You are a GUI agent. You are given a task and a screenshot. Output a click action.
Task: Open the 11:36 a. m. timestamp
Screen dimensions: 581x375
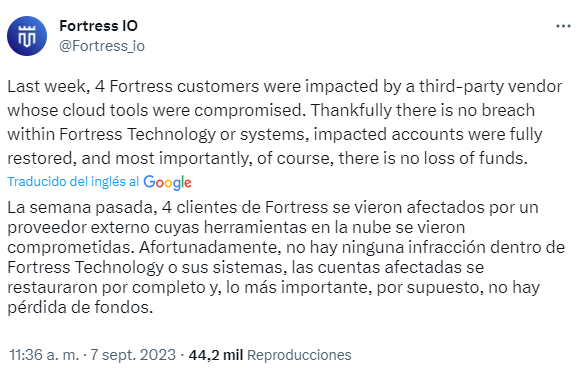44,355
